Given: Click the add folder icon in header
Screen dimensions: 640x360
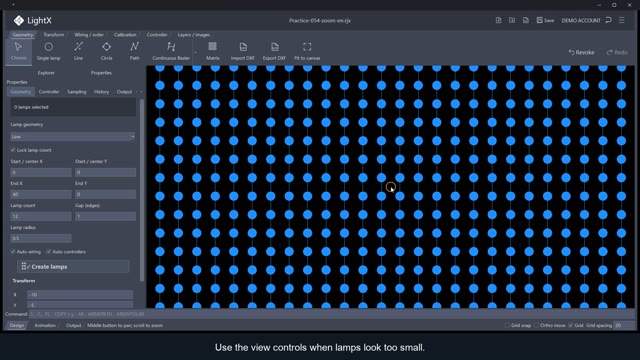Looking at the screenshot, I should coord(512,20).
